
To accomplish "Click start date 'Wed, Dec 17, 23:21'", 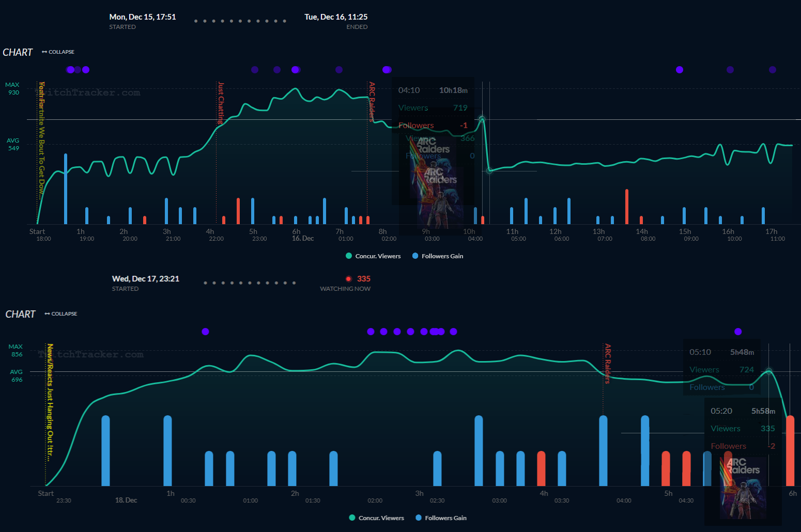I will pos(146,279).
